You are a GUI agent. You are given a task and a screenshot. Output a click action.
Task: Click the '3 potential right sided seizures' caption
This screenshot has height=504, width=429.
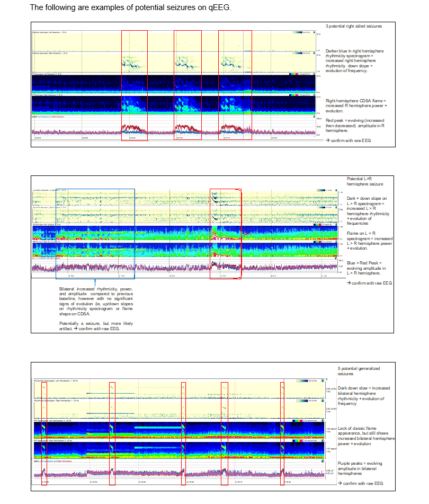[x=354, y=26]
